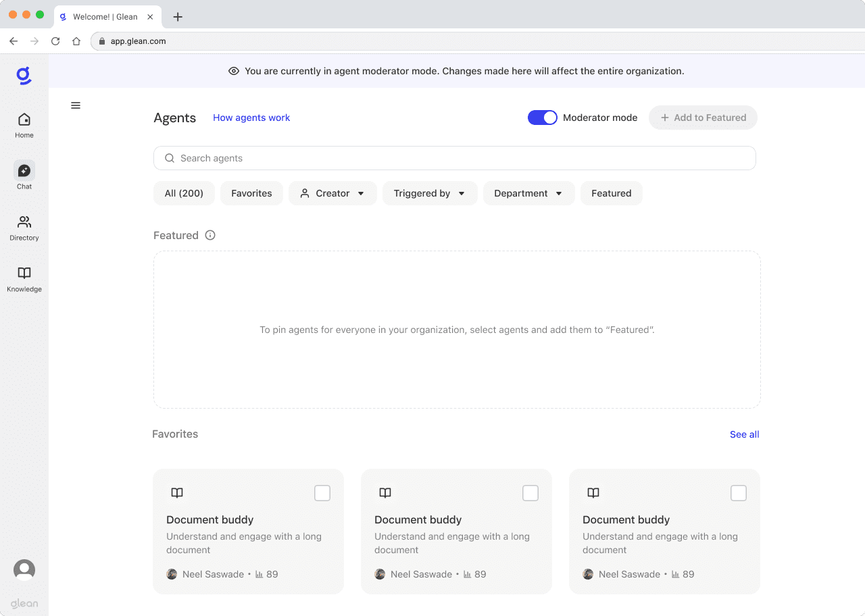
Task: Focus the Search agents field
Action: [454, 158]
